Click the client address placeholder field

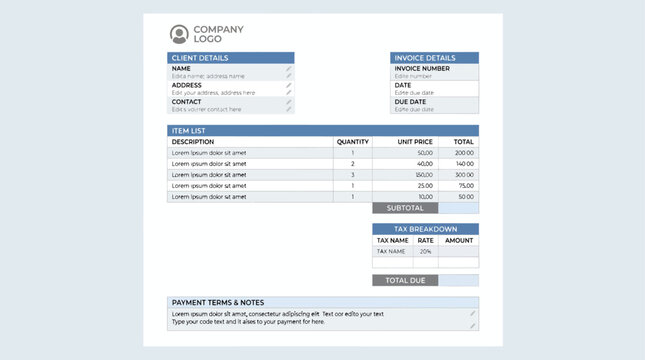pos(213,93)
